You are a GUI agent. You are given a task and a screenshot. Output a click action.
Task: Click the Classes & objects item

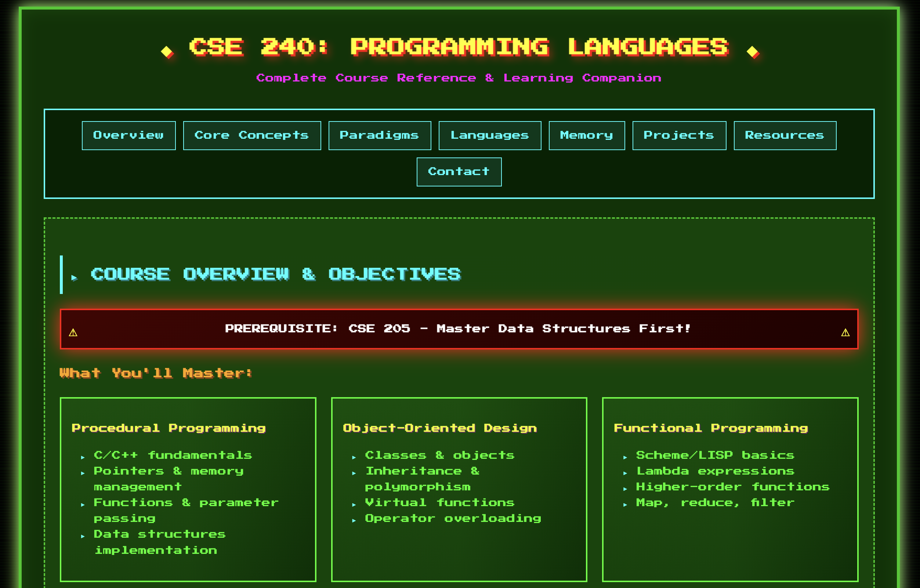[x=440, y=455]
